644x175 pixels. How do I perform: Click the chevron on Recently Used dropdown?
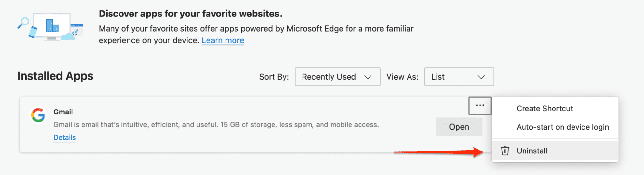[368, 77]
